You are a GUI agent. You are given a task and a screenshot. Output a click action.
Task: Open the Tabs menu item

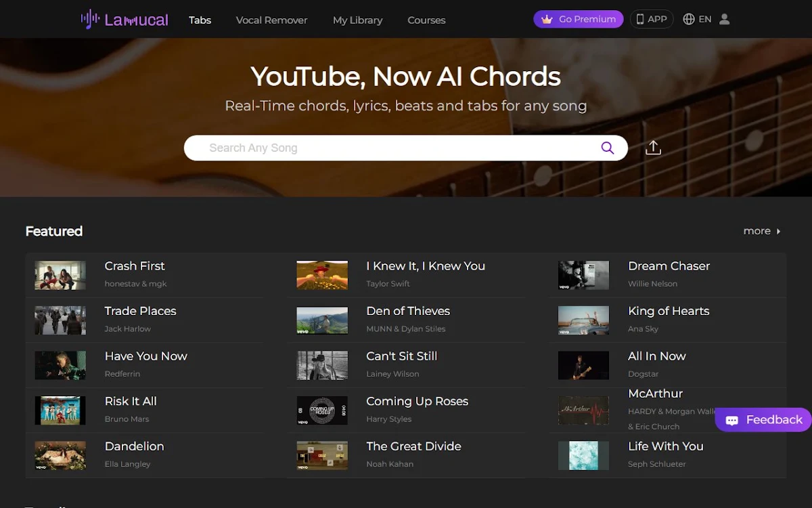[200, 20]
